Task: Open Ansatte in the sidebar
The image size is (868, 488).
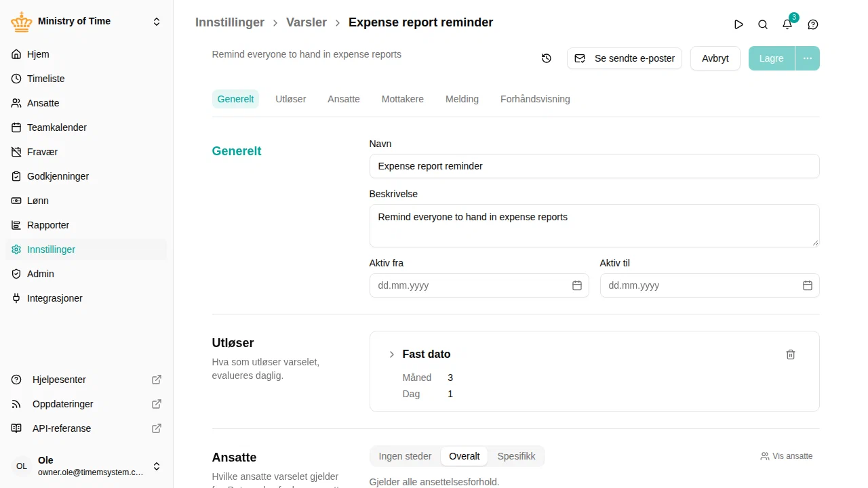Action: [x=86, y=103]
